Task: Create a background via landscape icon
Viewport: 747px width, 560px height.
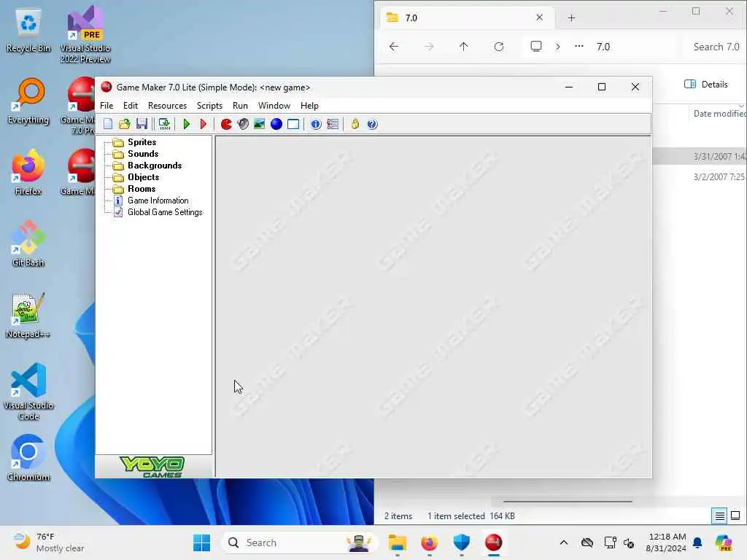Action: pos(259,124)
